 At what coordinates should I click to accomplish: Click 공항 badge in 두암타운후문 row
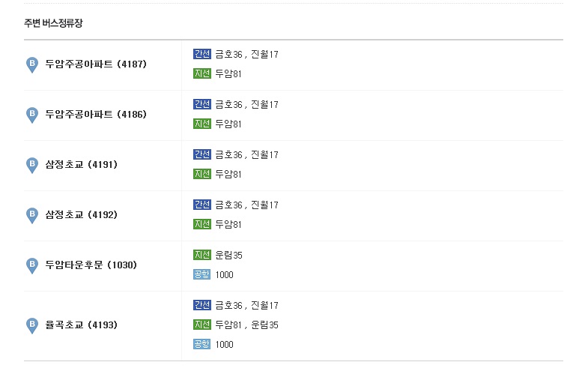[201, 274]
